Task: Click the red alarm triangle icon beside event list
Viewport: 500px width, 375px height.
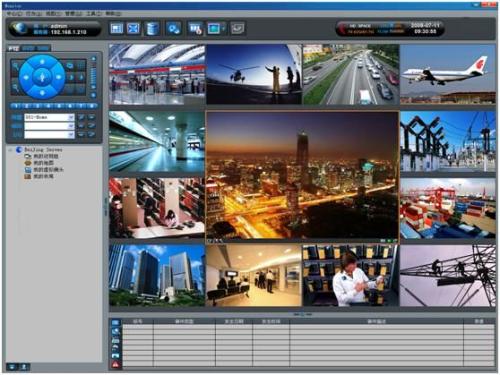Action: point(115,364)
